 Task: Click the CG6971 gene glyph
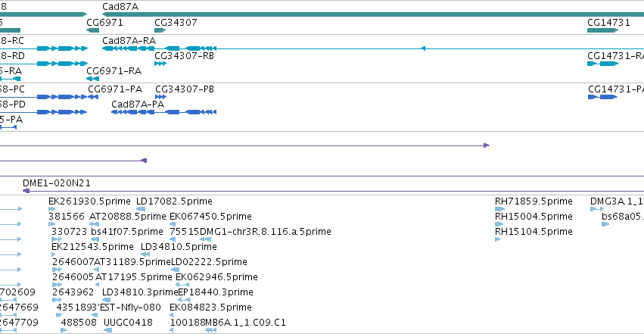point(93,30)
